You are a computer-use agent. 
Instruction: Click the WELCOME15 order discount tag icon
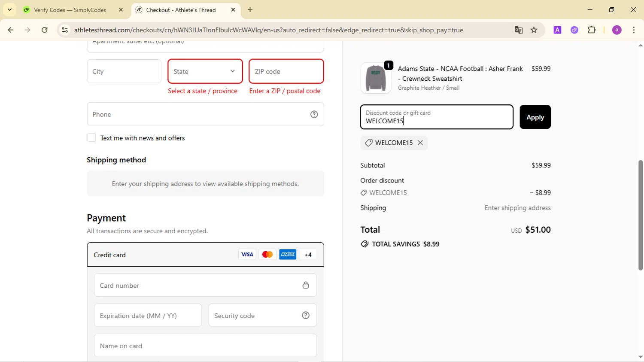tap(364, 193)
